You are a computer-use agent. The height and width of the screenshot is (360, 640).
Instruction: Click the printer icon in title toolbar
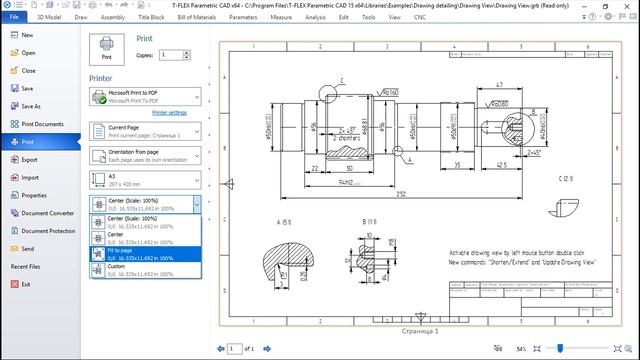click(x=93, y=5)
